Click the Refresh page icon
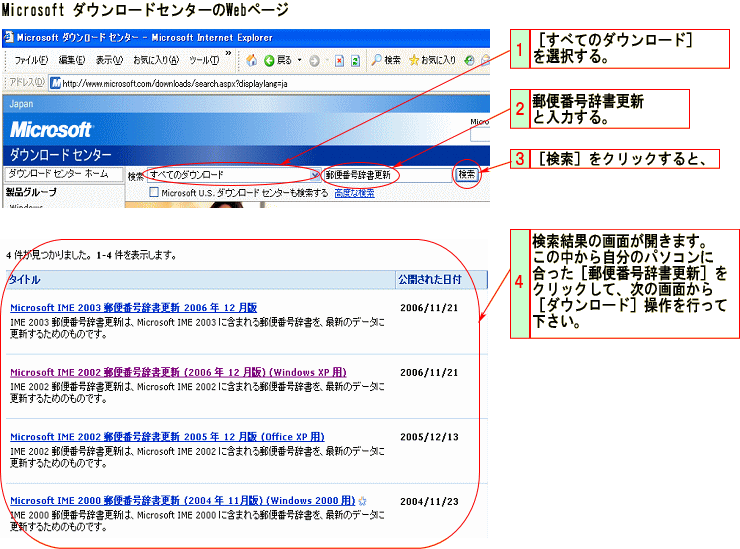 [355, 61]
